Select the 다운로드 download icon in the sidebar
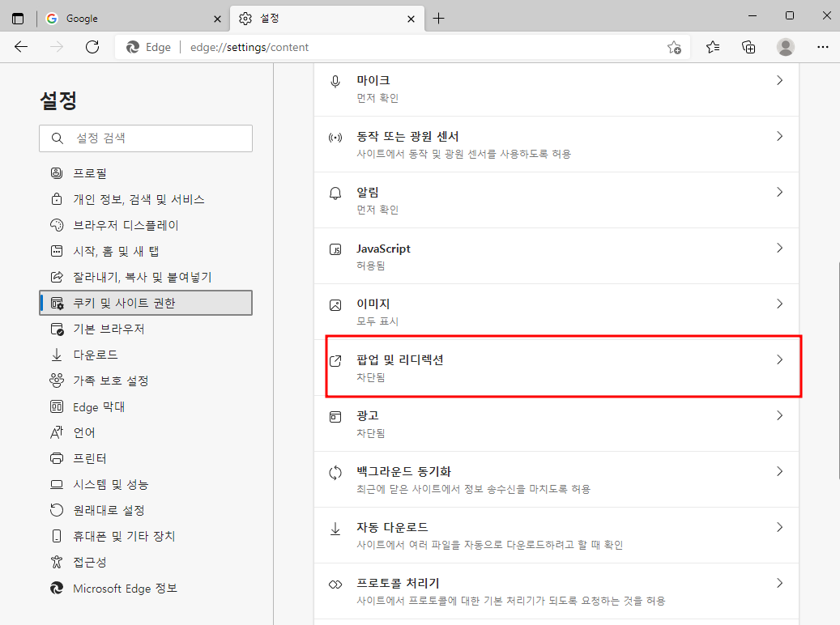The image size is (840, 625). [x=56, y=355]
